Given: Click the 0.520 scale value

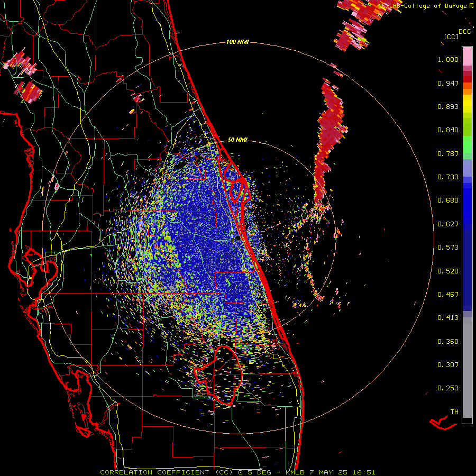Looking at the screenshot, I should pos(448,271).
